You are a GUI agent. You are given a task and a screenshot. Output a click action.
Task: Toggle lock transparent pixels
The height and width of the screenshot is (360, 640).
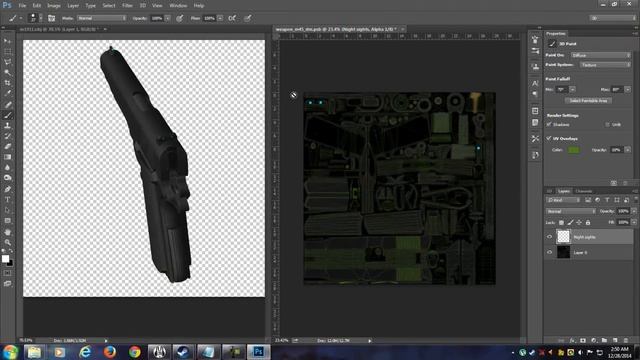(561, 222)
